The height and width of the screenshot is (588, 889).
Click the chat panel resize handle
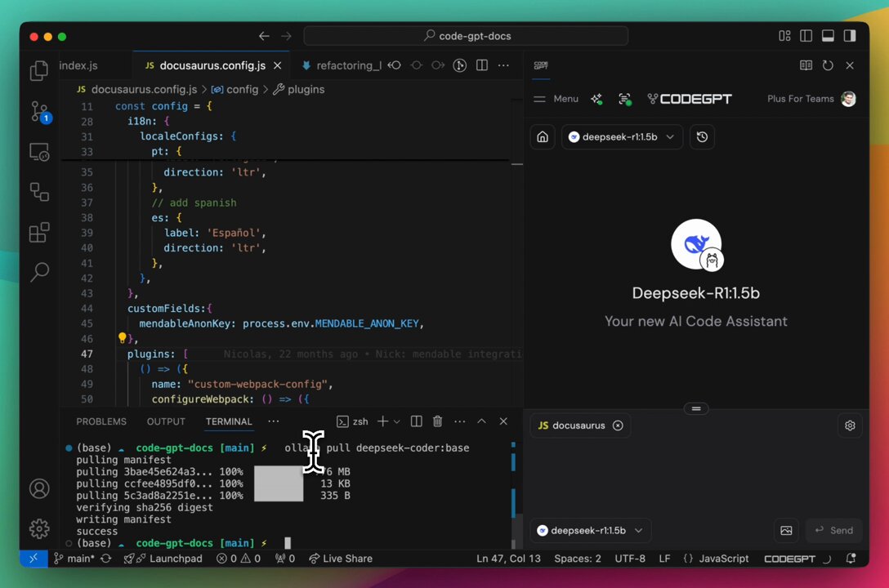696,408
